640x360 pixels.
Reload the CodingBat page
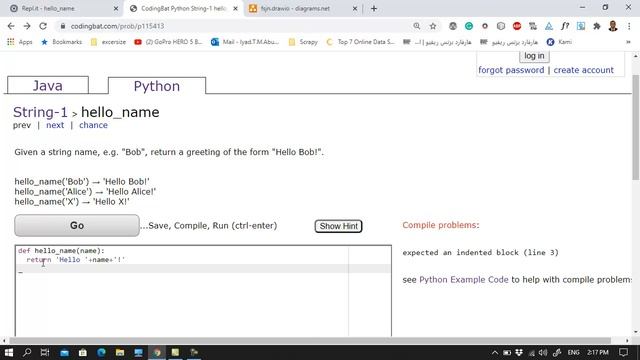(x=43, y=26)
